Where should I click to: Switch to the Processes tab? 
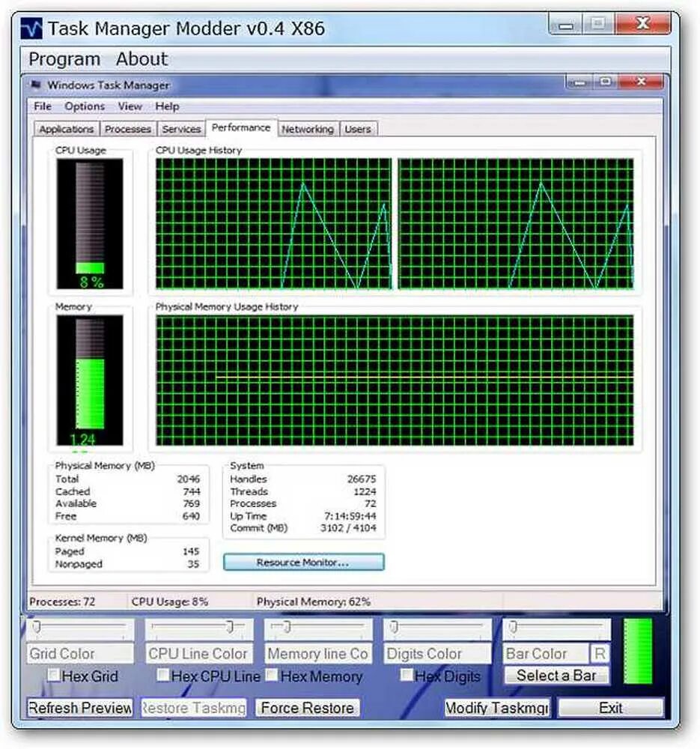point(127,129)
